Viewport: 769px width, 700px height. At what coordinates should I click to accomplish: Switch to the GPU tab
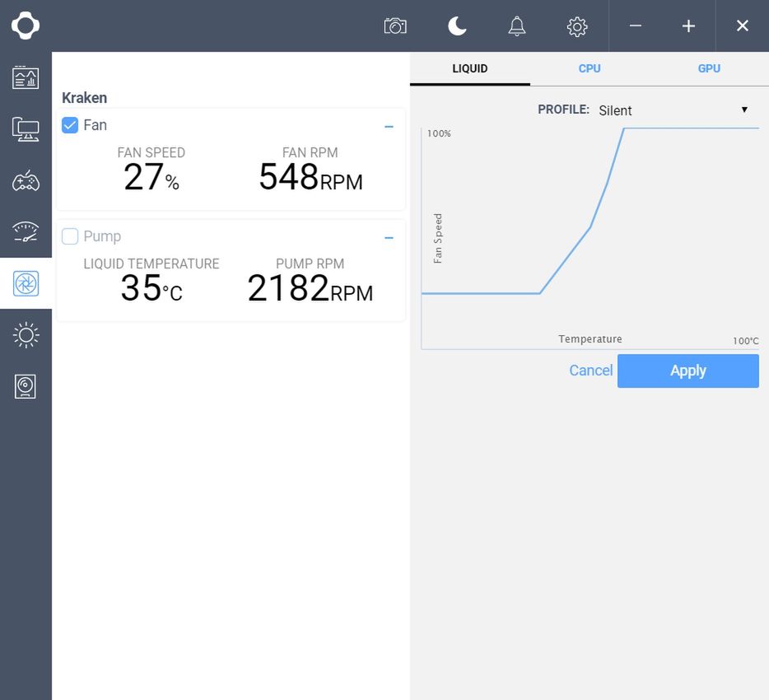[709, 68]
